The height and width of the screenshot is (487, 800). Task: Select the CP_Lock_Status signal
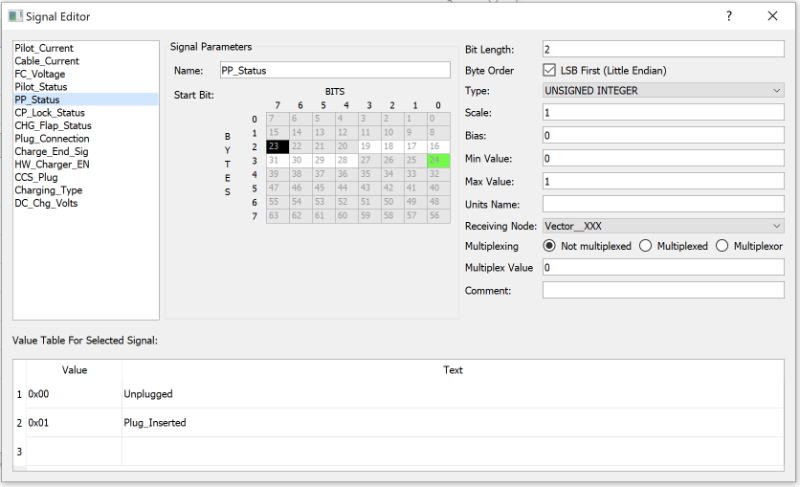(x=50, y=113)
